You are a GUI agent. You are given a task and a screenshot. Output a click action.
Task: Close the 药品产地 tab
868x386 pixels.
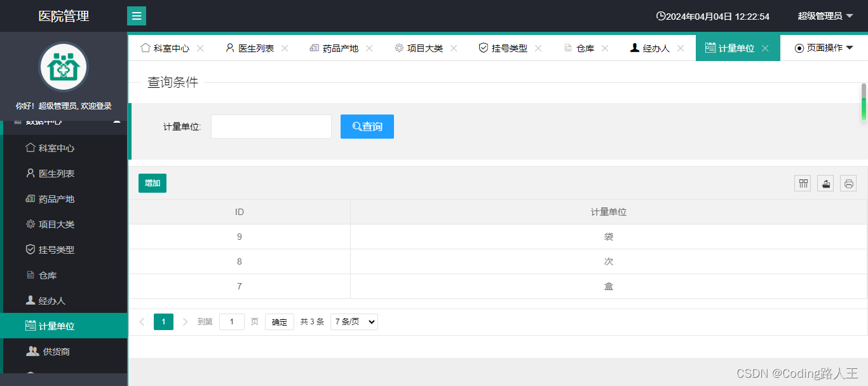[369, 48]
